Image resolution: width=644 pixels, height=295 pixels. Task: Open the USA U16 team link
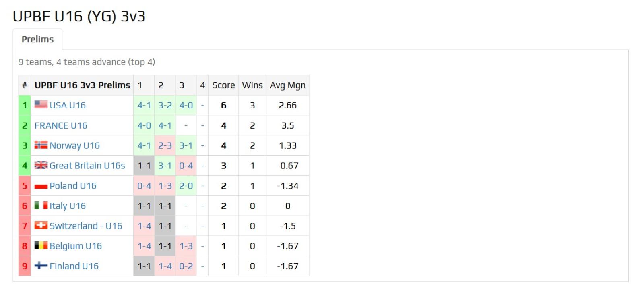click(68, 105)
